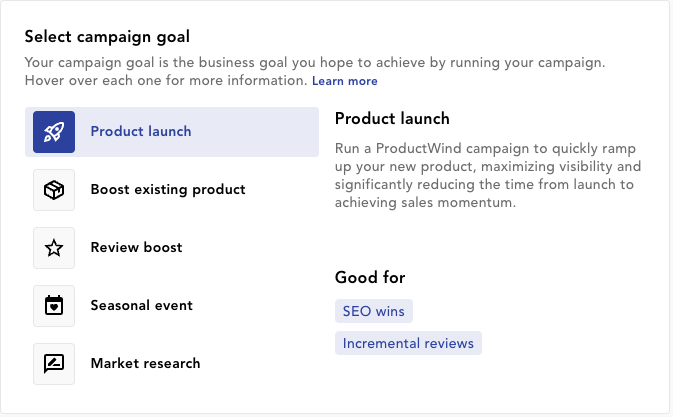Click the box icon for Boost existing product
673x417 pixels.
pyautogui.click(x=54, y=190)
